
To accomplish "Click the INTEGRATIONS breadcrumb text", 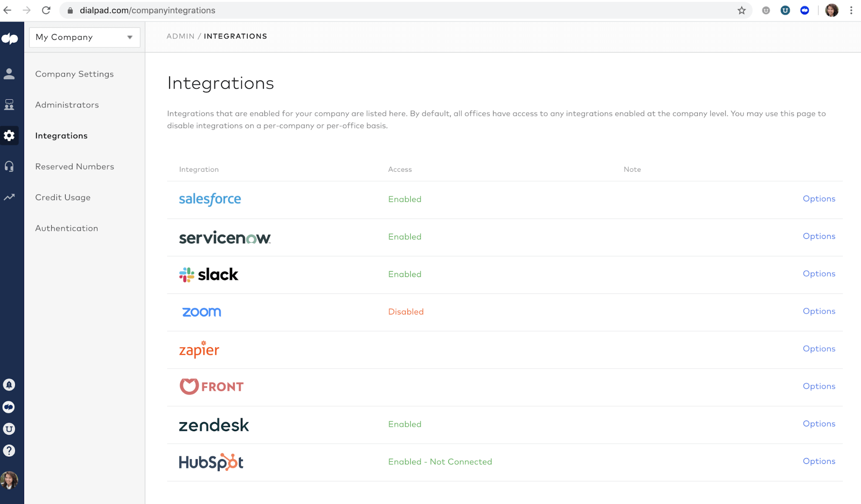I will [235, 36].
